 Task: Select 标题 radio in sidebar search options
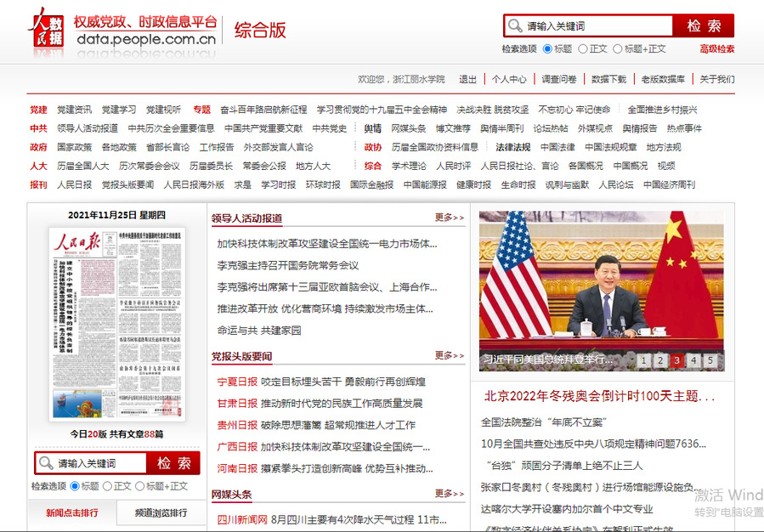(75, 486)
